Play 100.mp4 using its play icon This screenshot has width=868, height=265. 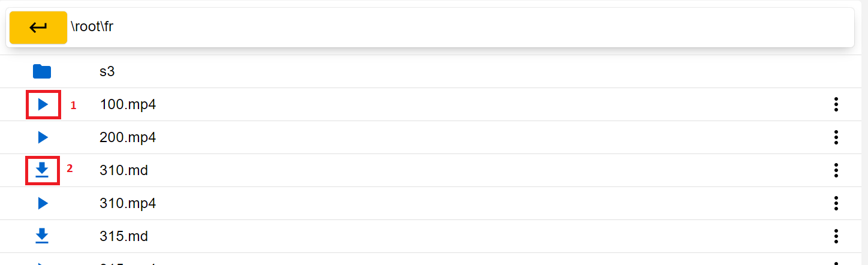click(x=43, y=105)
